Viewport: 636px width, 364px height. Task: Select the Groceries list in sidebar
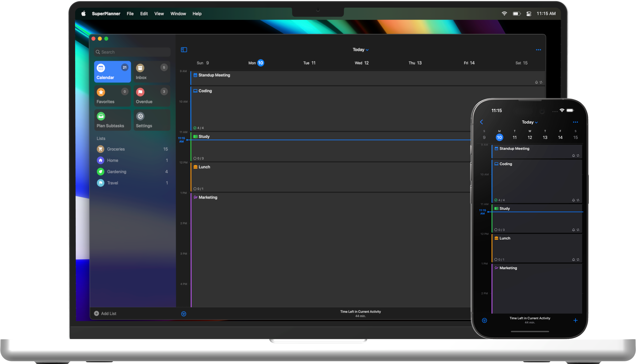tap(115, 149)
